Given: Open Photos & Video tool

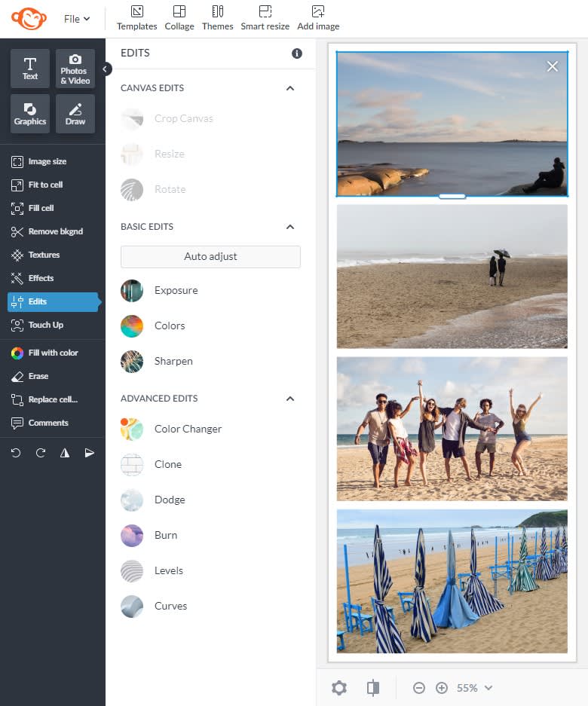Looking at the screenshot, I should click(x=75, y=69).
